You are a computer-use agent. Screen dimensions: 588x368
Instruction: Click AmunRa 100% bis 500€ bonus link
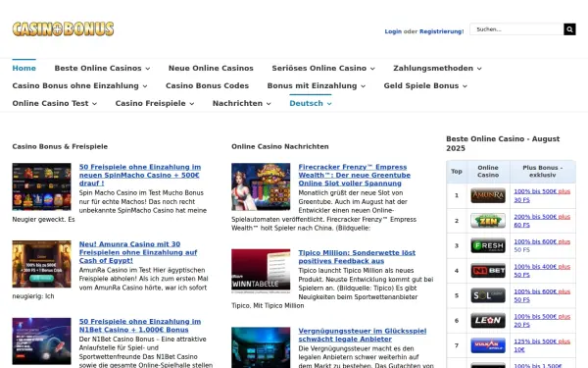point(542,195)
